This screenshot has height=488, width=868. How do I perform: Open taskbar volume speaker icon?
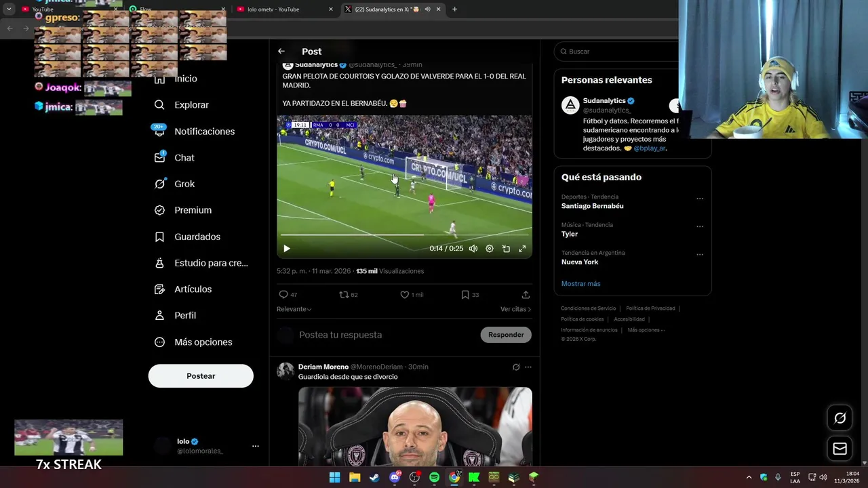(x=823, y=477)
